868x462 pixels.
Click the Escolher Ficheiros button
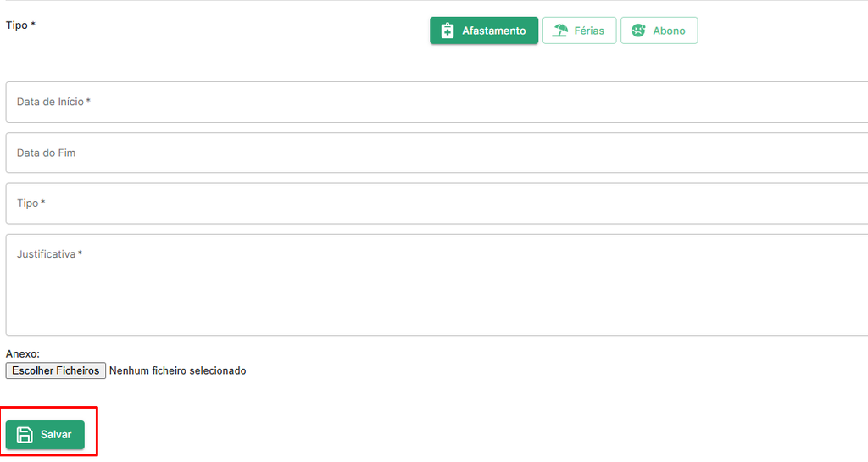pyautogui.click(x=55, y=370)
